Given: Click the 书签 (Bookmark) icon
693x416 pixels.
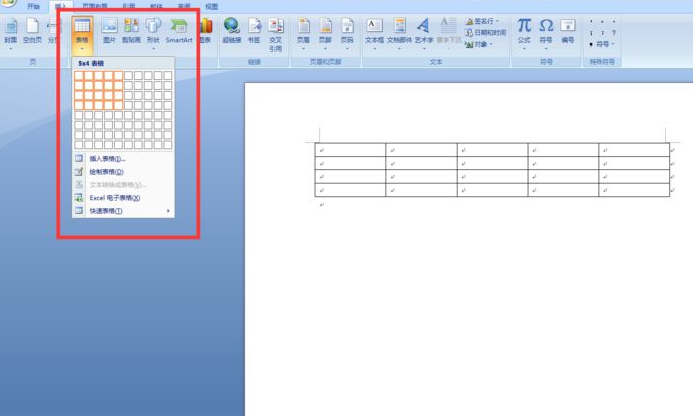Looking at the screenshot, I should coord(254,30).
